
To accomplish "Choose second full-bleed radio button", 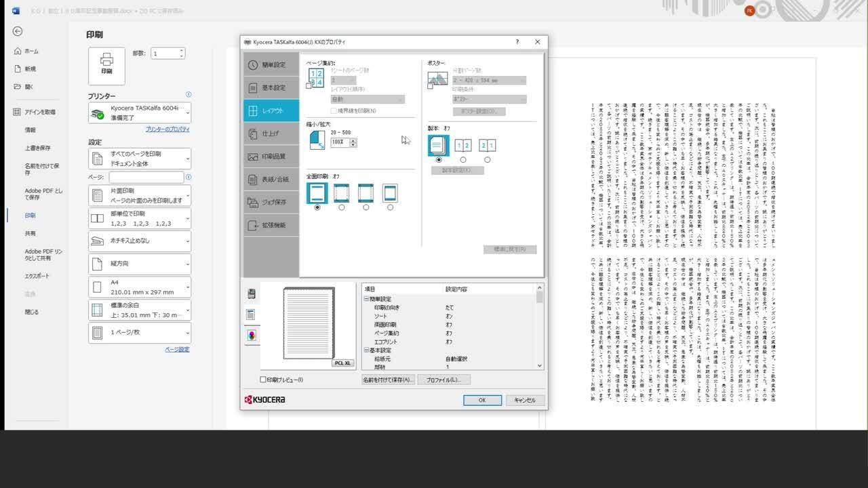I will pyautogui.click(x=342, y=207).
